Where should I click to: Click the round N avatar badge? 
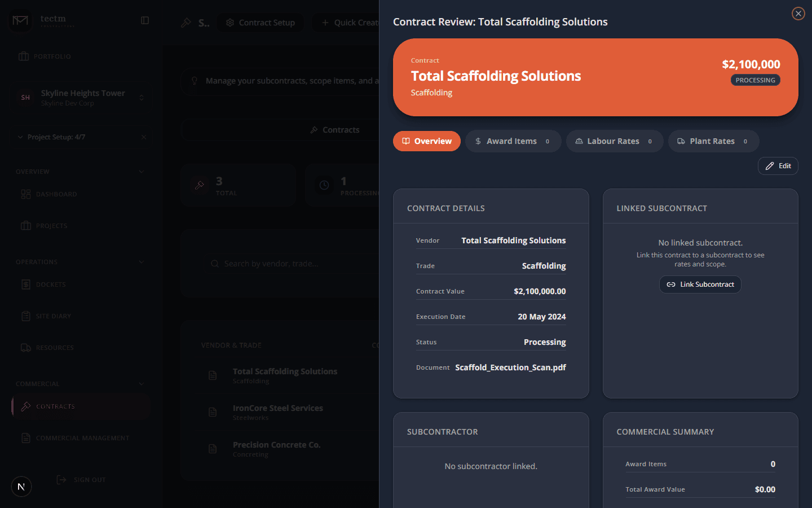pyautogui.click(x=21, y=487)
